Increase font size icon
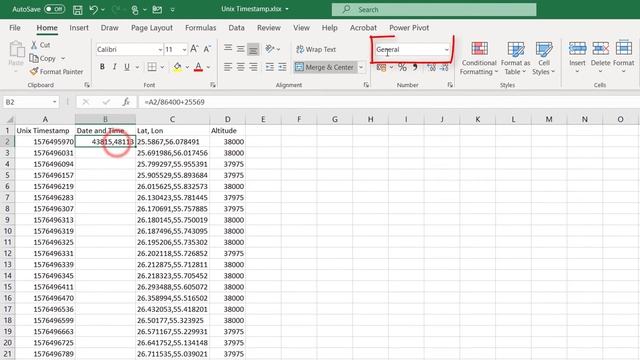 (194, 49)
